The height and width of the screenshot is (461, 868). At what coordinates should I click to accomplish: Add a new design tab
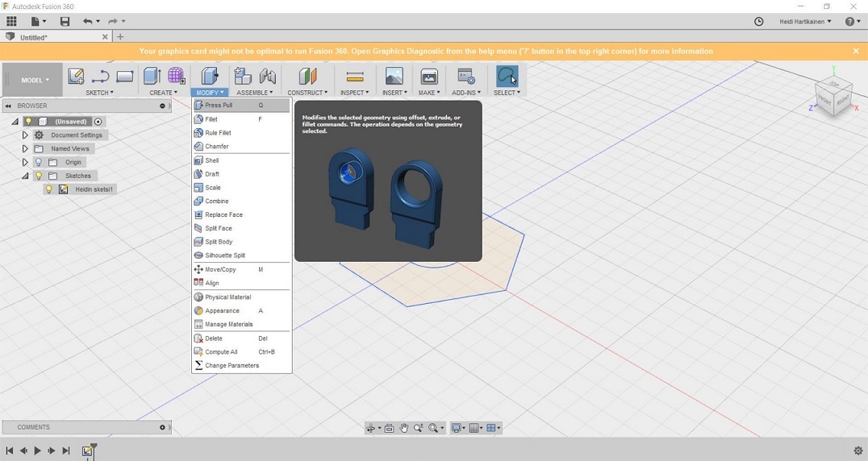pos(120,37)
